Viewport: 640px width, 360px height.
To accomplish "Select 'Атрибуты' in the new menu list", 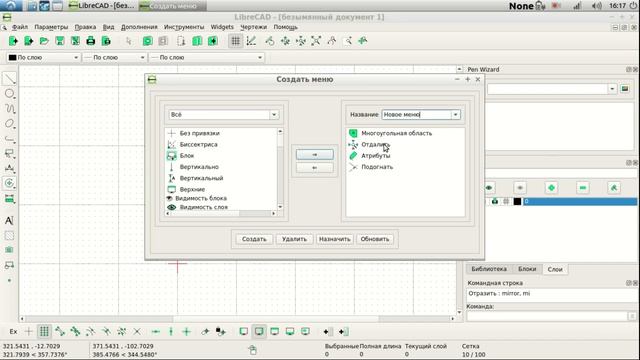I will click(x=376, y=156).
